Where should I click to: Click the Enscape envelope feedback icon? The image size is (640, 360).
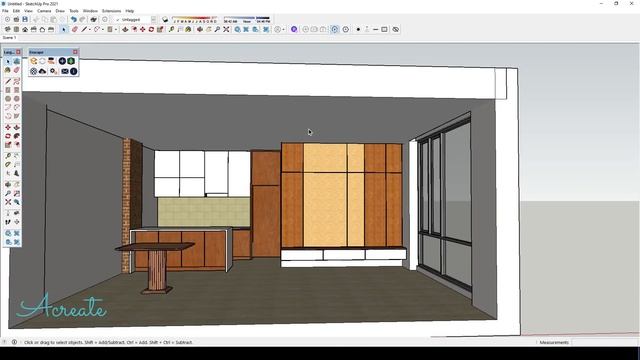pos(65,71)
